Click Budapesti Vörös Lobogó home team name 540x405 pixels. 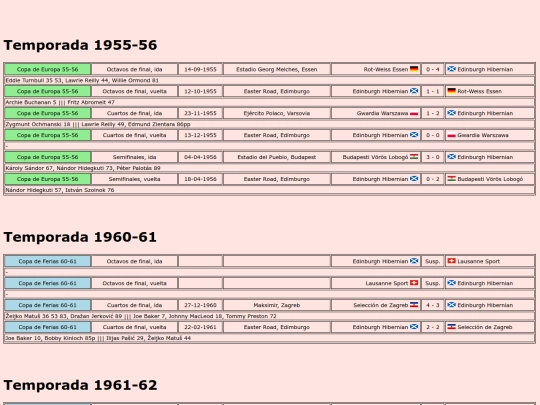pyautogui.click(x=375, y=157)
